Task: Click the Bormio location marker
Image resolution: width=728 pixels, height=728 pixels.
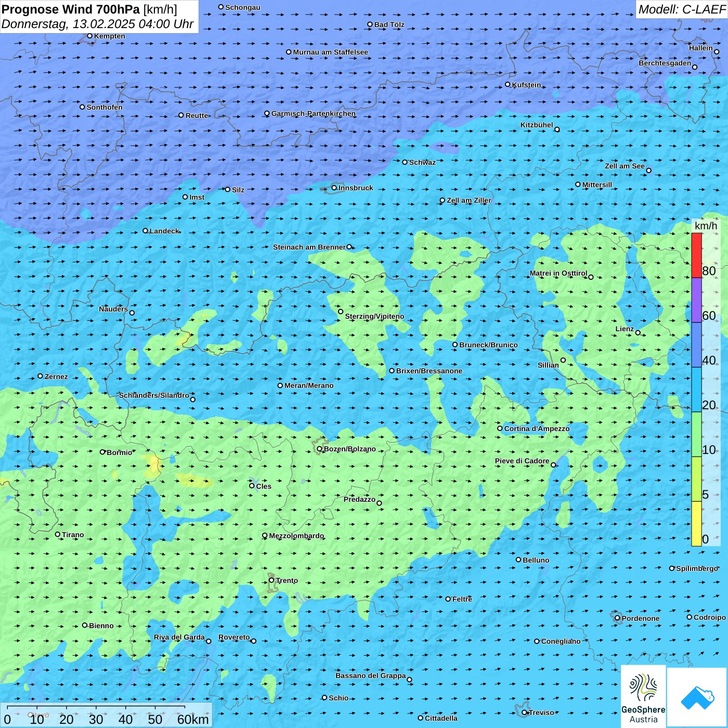Action: click(102, 452)
